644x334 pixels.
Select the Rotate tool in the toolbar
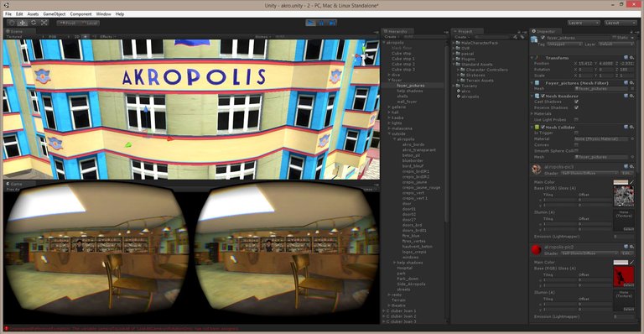point(34,23)
